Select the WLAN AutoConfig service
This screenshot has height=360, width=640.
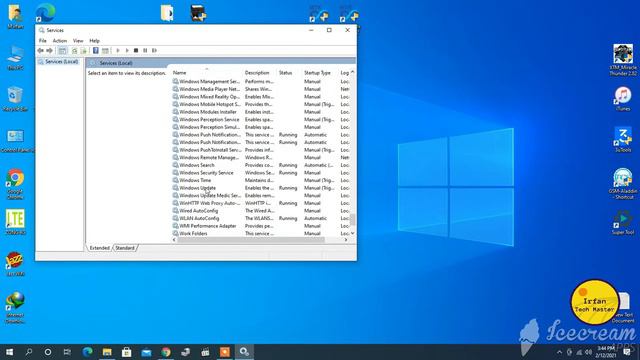(261, 218)
